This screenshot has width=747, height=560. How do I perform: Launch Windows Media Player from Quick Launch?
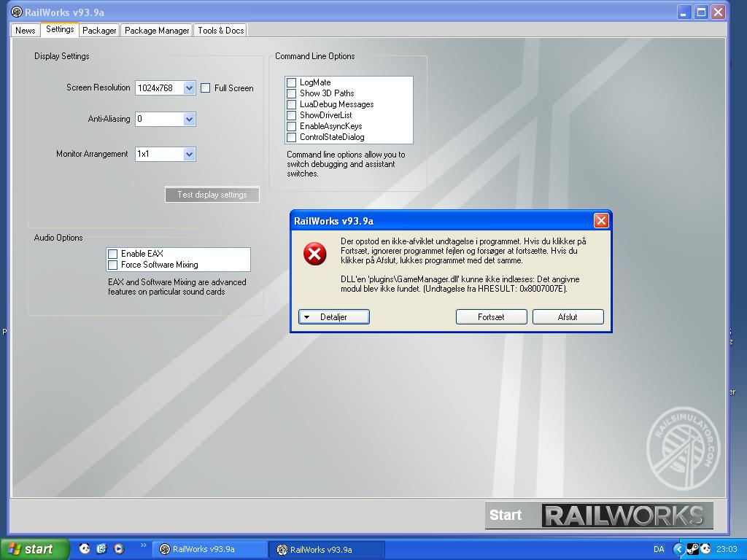(x=119, y=548)
